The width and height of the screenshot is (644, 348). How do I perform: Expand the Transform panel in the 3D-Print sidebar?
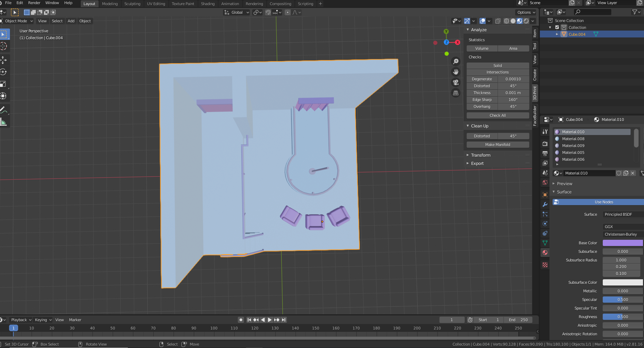(x=480, y=155)
